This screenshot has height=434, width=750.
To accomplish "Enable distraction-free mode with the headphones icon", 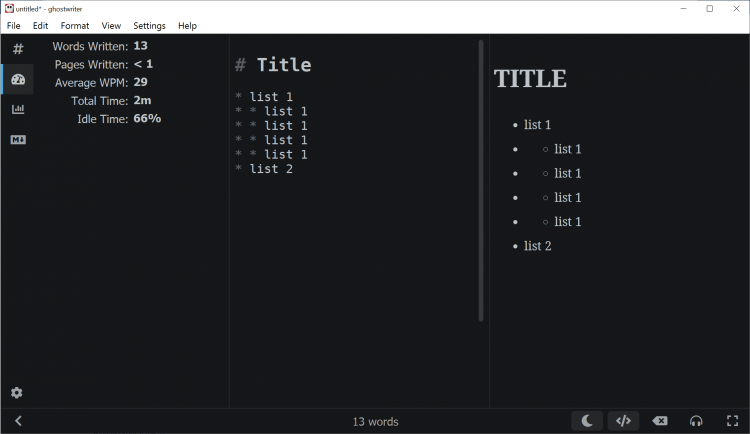I will 696,421.
